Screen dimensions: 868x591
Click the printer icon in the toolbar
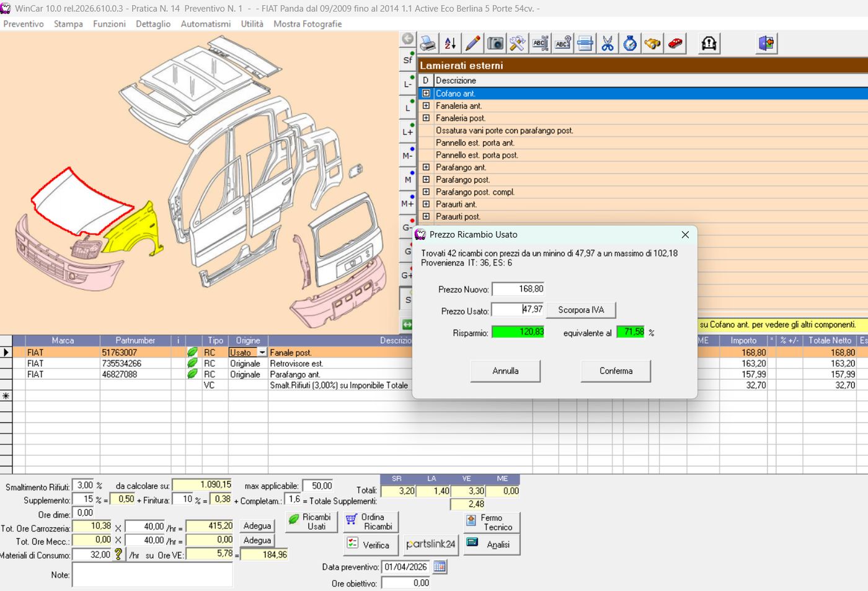428,43
